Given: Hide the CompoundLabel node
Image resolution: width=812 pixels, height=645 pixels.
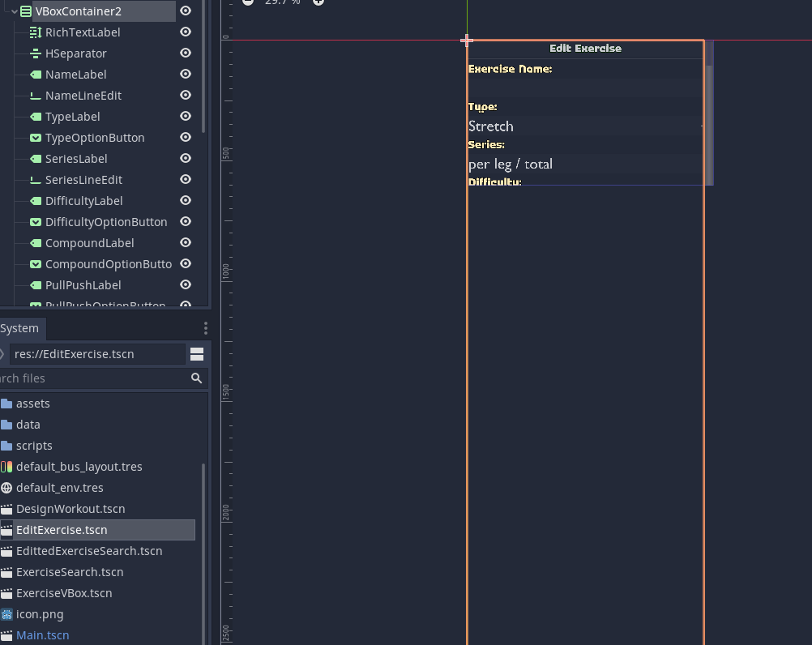Looking at the screenshot, I should 186,242.
